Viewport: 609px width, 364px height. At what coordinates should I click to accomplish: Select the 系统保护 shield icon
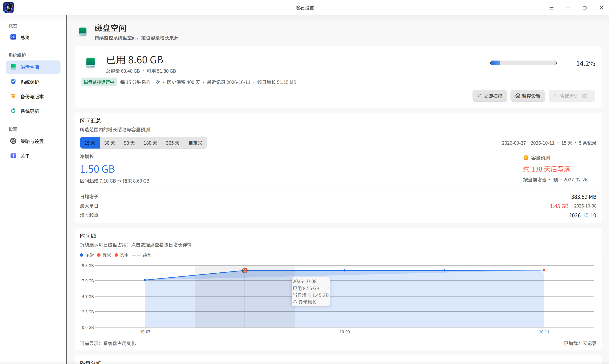point(13,82)
